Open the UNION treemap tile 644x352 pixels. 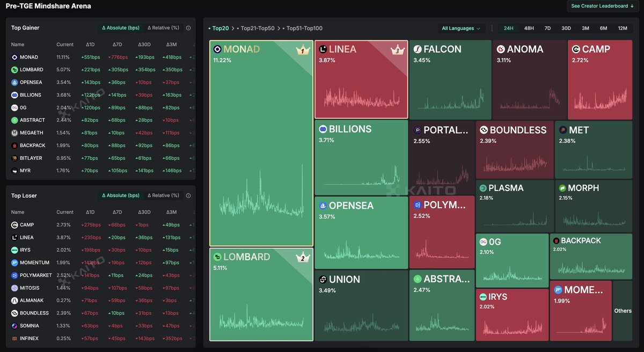point(361,306)
